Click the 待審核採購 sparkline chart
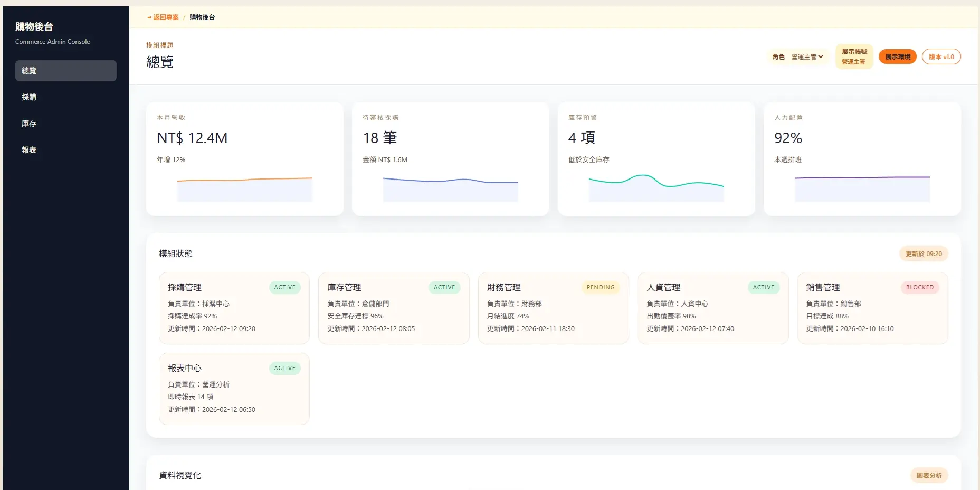Image resolution: width=980 pixels, height=490 pixels. coord(451,189)
